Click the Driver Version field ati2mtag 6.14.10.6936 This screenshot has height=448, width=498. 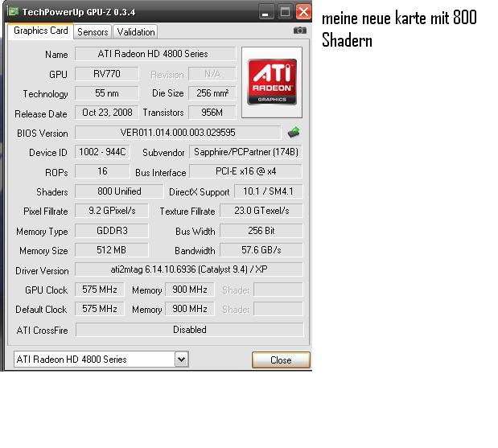(x=189, y=269)
